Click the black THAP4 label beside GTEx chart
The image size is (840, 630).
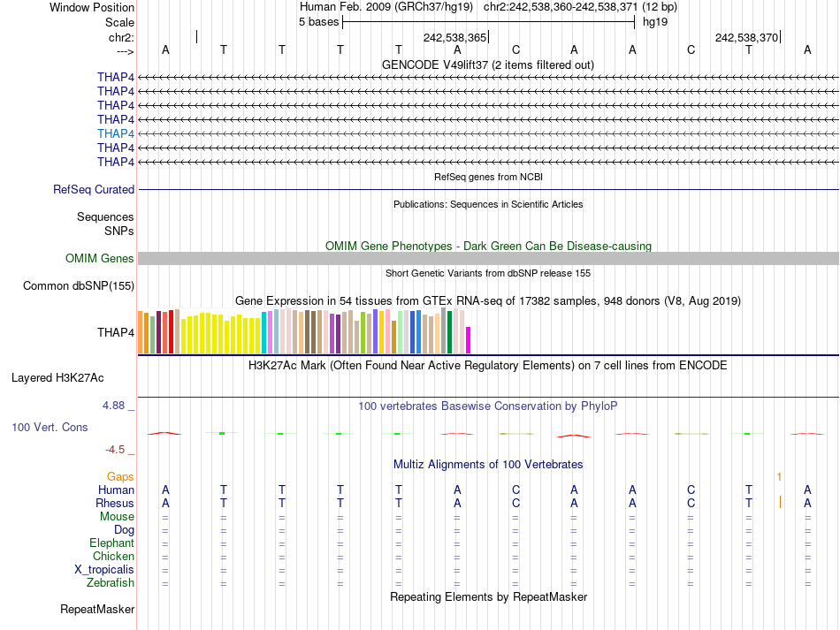coord(115,332)
